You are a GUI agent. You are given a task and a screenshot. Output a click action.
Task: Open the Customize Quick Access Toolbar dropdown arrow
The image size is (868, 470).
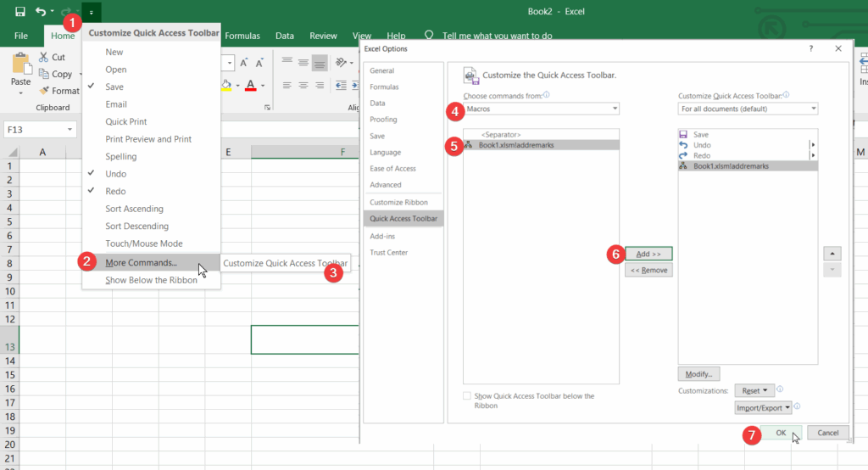point(91,12)
